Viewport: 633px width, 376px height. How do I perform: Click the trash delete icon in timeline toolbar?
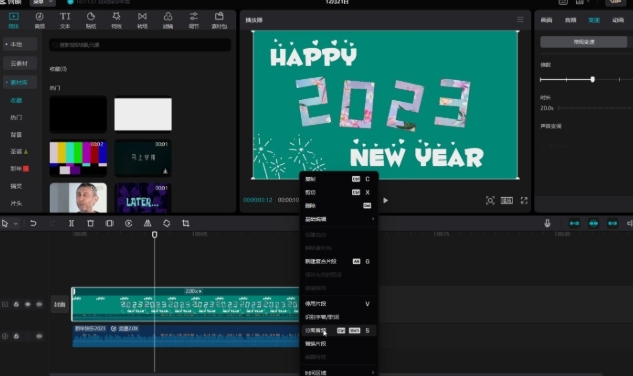point(90,223)
